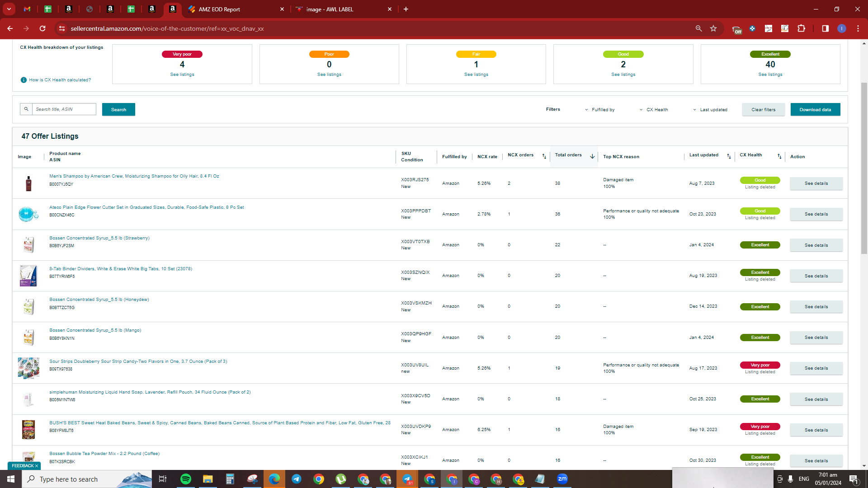The image size is (868, 488).
Task: Open the tab search dropdown arrow
Action: (9, 9)
